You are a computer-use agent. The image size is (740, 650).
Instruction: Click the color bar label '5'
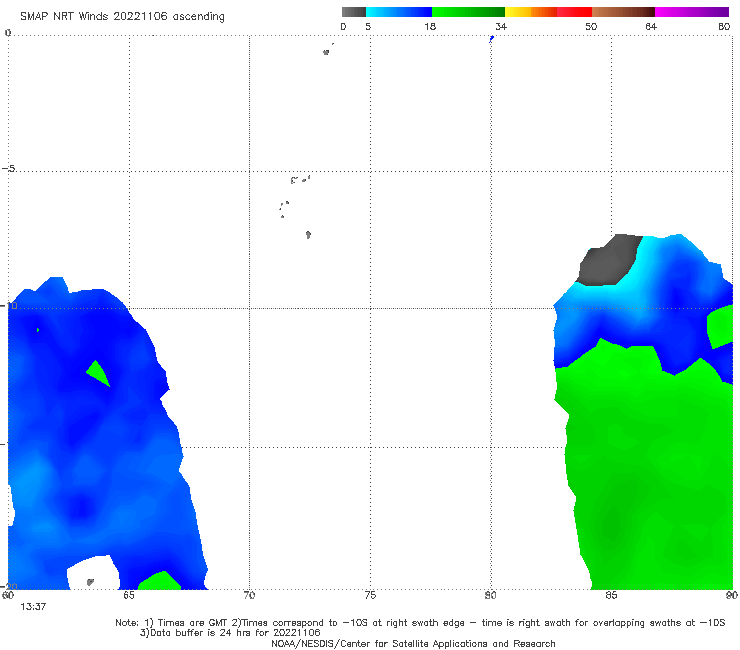click(x=368, y=26)
